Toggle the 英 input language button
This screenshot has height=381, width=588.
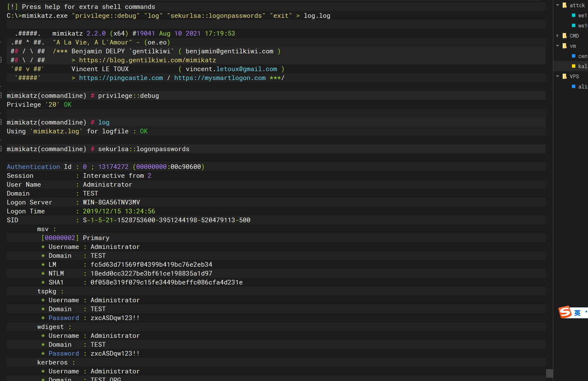(x=577, y=313)
